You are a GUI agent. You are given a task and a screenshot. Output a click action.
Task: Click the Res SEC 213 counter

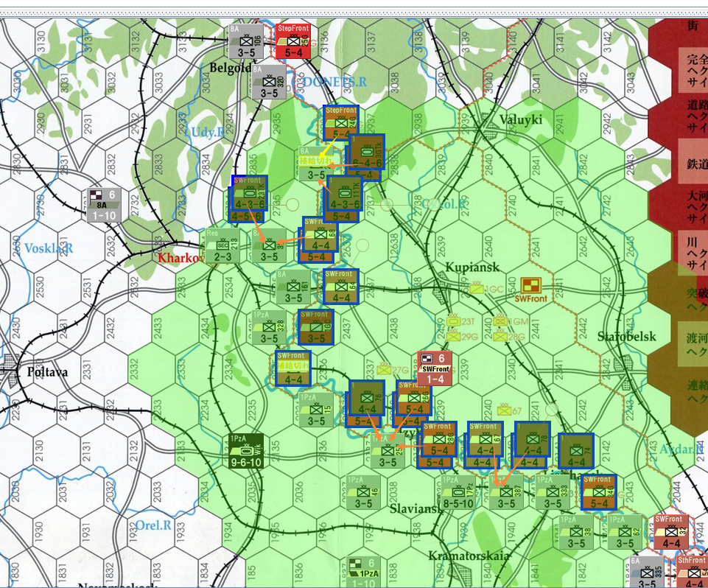222,246
